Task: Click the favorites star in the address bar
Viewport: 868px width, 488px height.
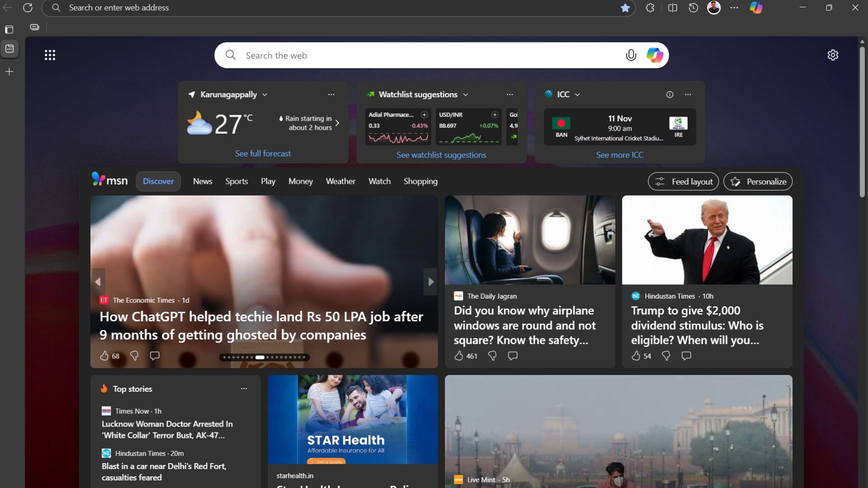Action: (x=625, y=8)
